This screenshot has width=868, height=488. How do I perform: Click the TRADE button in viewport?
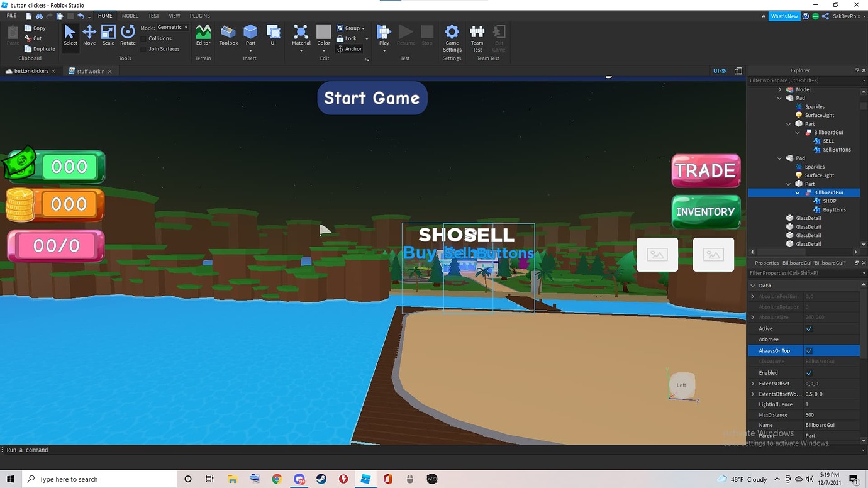pos(706,170)
